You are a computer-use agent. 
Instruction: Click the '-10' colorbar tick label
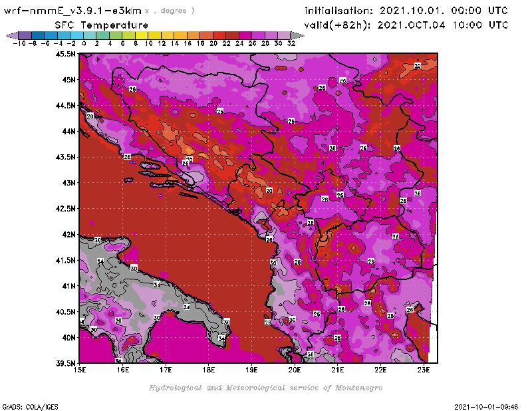[x=19, y=43]
